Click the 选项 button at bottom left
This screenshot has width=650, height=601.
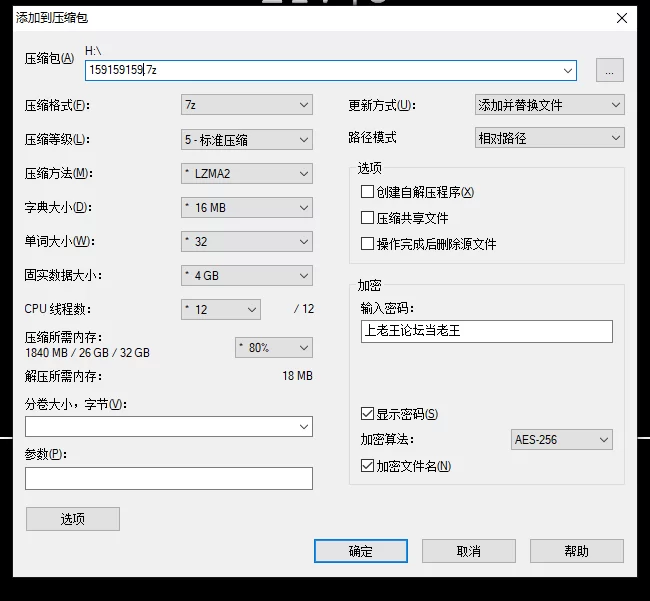(73, 519)
